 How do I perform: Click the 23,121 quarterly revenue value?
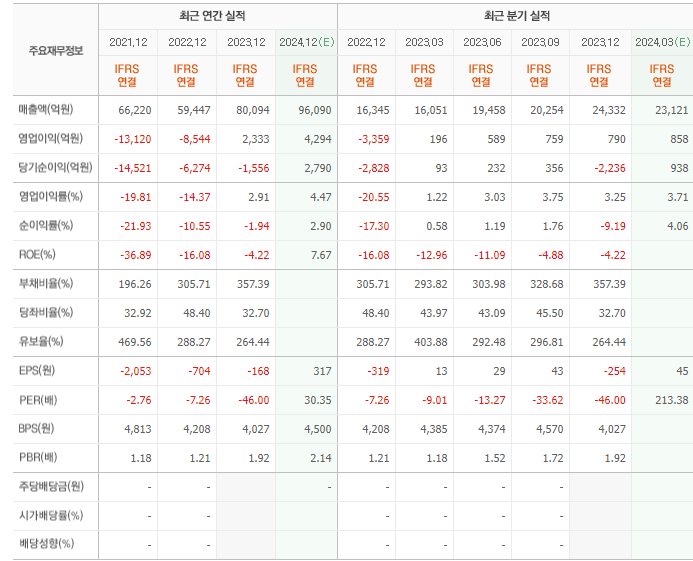pos(672,110)
